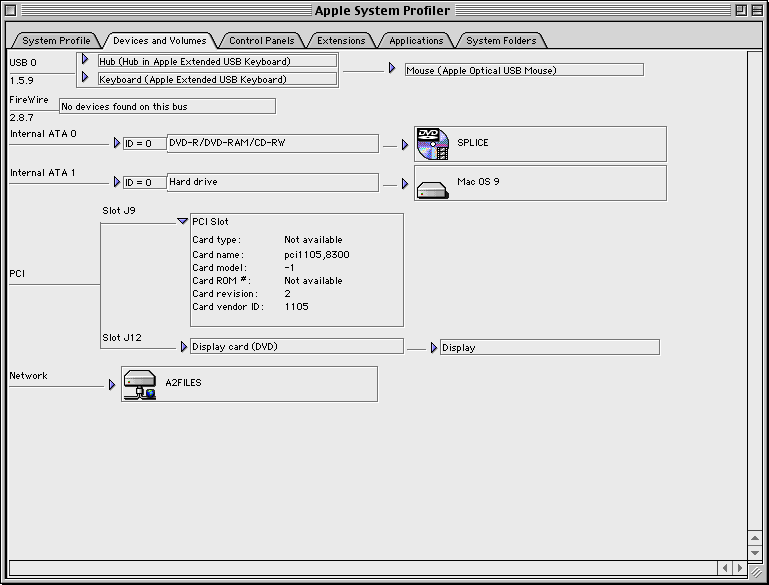
Task: Click the 'A2FILES' volume name
Action: click(183, 382)
